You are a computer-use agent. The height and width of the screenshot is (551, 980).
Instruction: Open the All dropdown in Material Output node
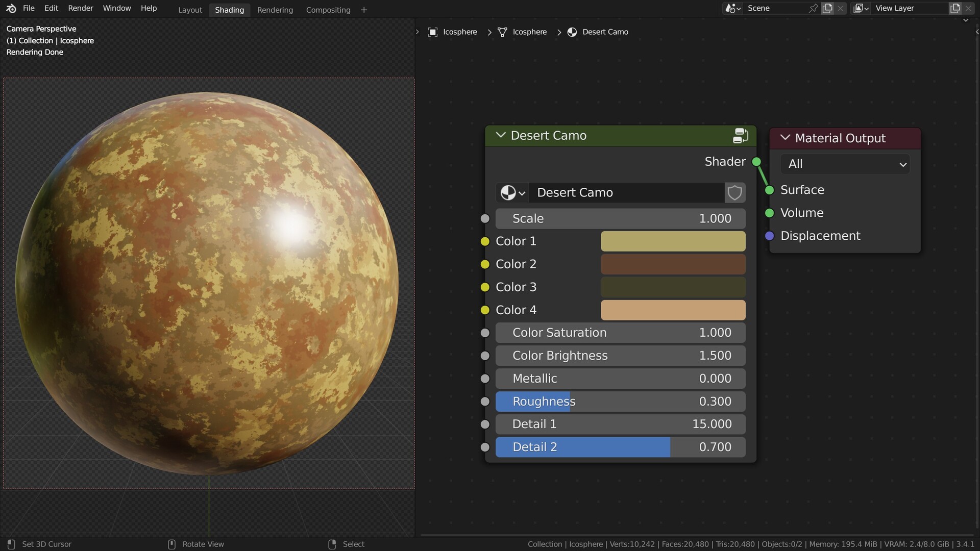(x=845, y=164)
